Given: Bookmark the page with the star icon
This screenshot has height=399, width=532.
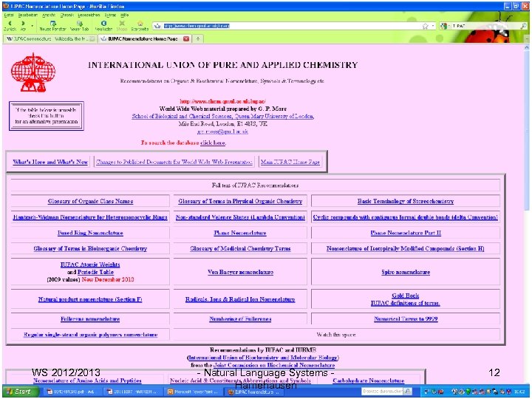Looking at the screenshot, I should [x=425, y=26].
